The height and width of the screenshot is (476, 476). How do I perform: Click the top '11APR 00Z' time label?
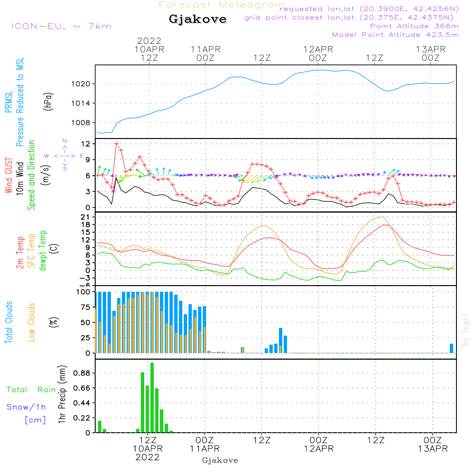206,54
